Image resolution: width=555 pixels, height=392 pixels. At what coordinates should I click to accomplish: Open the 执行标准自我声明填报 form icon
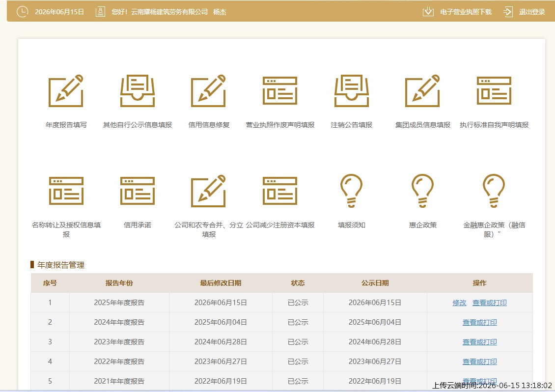(x=494, y=91)
